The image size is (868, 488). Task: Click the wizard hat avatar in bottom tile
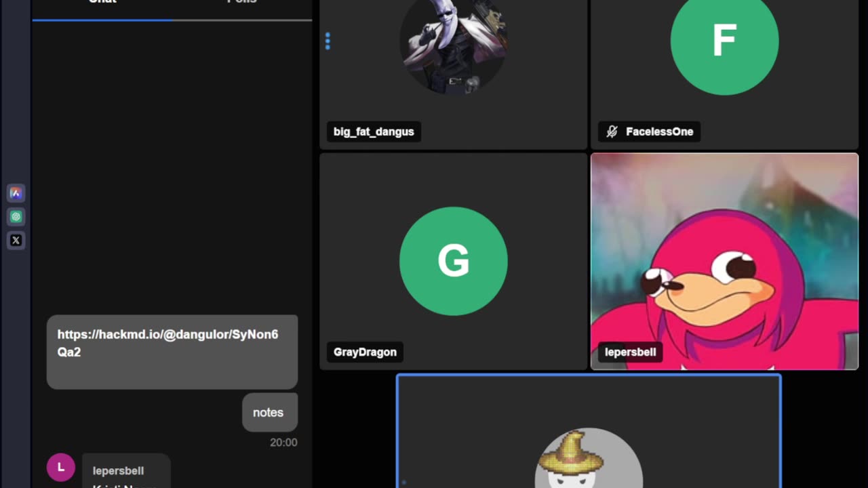click(589, 458)
